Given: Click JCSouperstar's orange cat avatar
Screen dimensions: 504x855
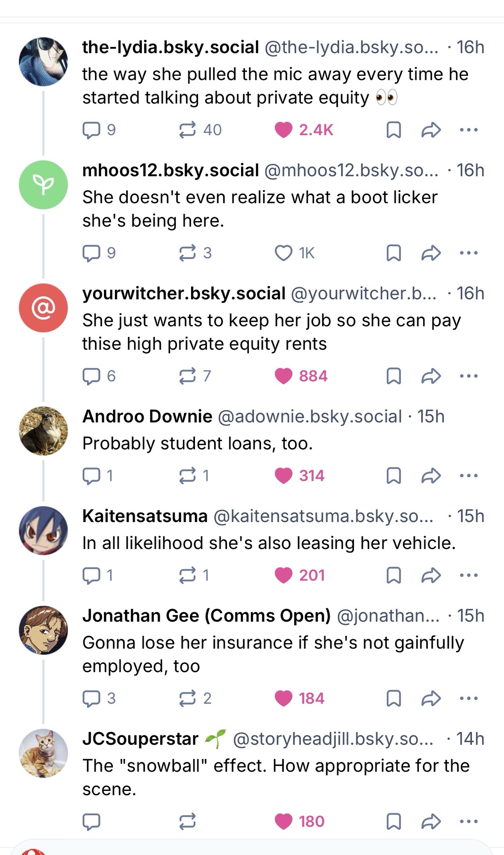Looking at the screenshot, I should (x=43, y=753).
